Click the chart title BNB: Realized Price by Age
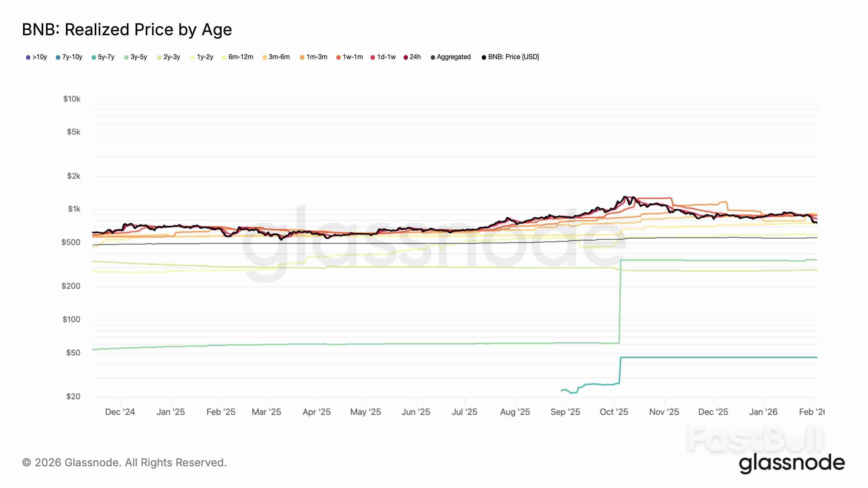The image size is (868, 488). click(127, 30)
